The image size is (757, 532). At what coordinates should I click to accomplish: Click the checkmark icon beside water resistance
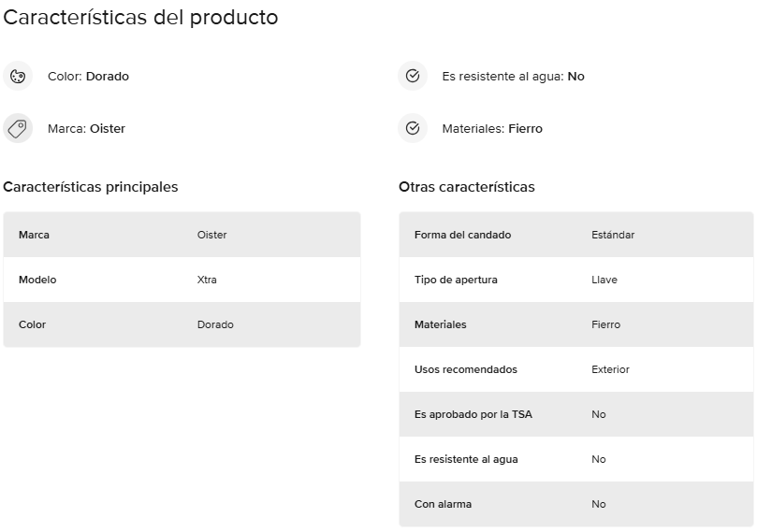coord(413,77)
